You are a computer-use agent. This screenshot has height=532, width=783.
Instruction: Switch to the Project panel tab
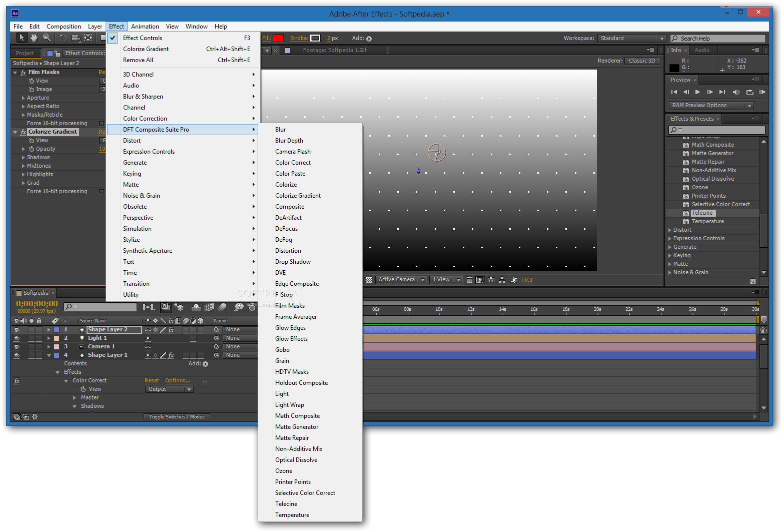coord(25,53)
